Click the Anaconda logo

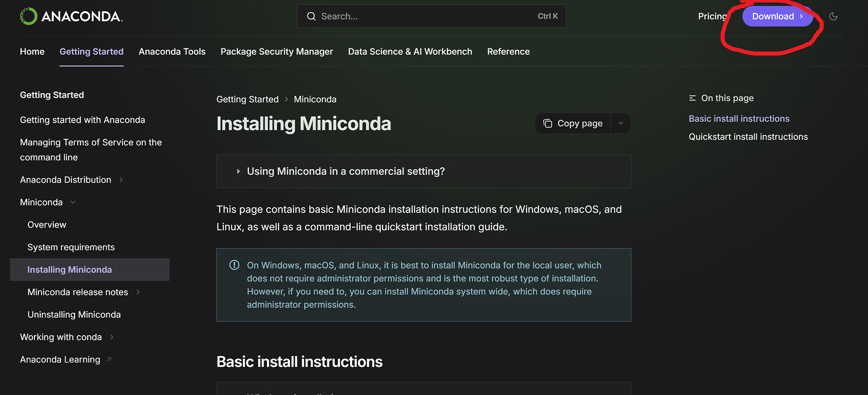(71, 16)
